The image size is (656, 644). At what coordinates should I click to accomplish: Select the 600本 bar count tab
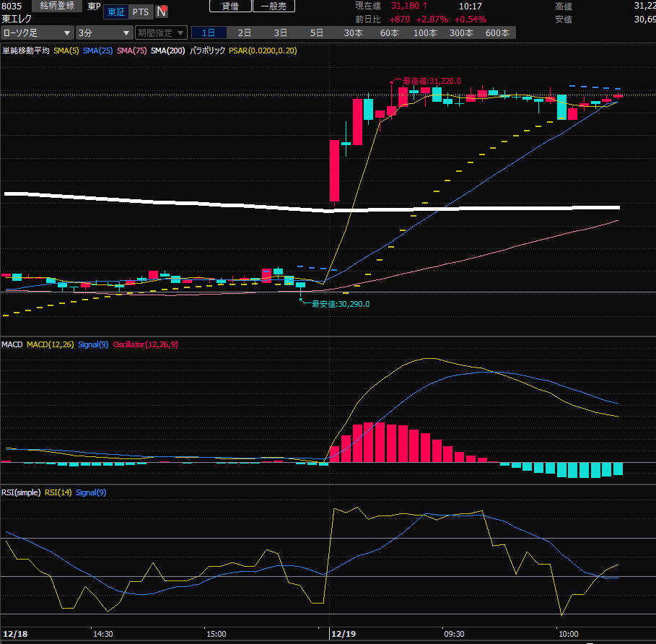pos(497,33)
